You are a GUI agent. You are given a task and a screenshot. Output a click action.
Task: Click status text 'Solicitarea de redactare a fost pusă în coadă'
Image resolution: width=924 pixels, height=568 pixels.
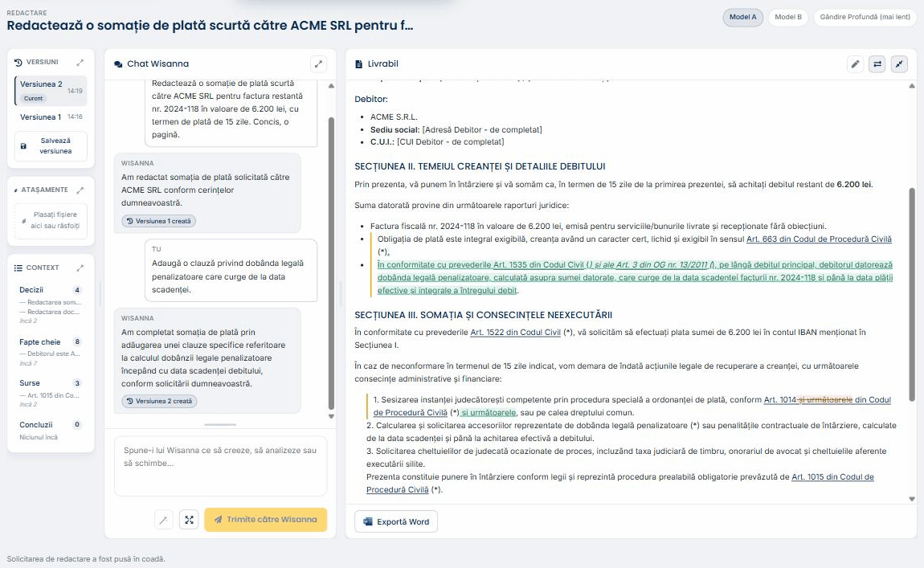[86, 558]
